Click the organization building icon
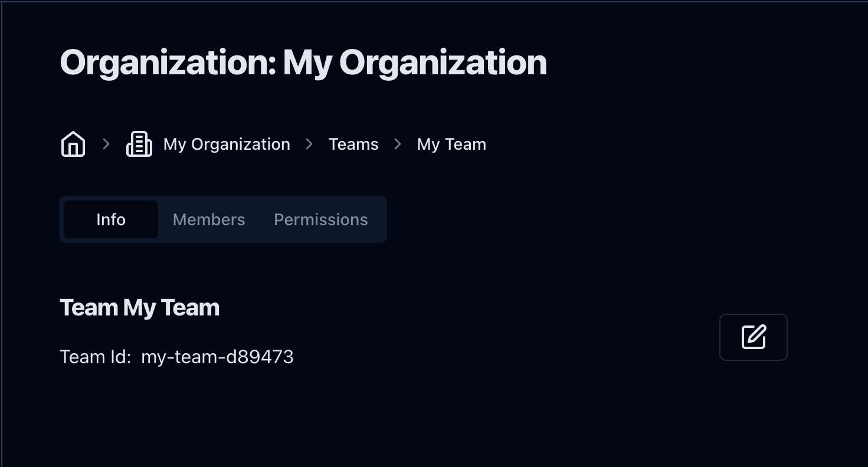Screen dimensions: 868x467 [x=139, y=144]
